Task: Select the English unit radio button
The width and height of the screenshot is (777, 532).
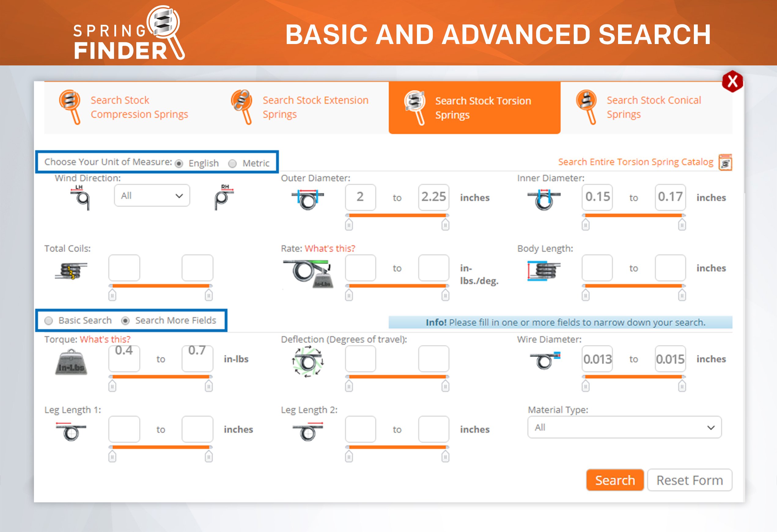Action: point(179,164)
